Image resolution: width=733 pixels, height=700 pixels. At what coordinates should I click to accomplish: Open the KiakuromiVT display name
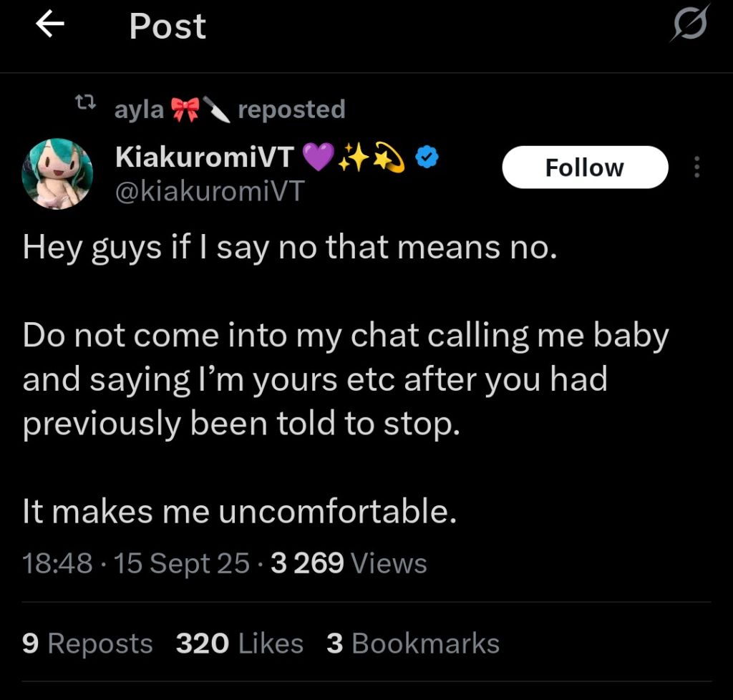205,157
